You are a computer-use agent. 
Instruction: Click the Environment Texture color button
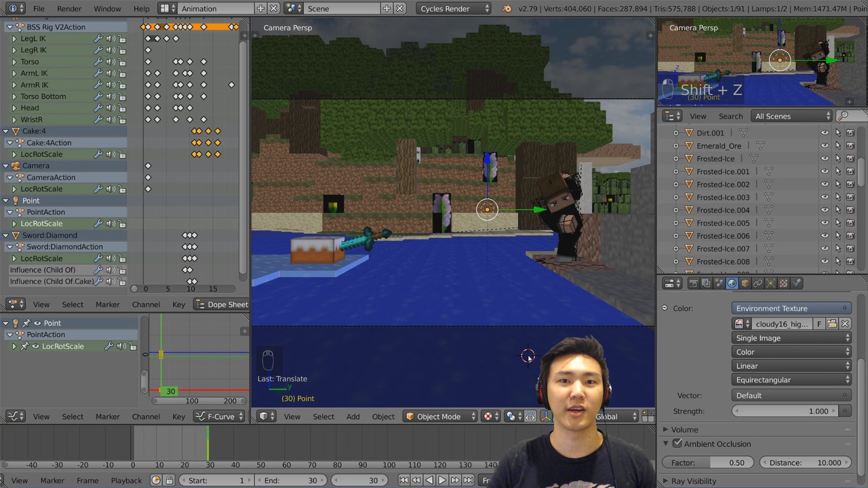coord(792,308)
